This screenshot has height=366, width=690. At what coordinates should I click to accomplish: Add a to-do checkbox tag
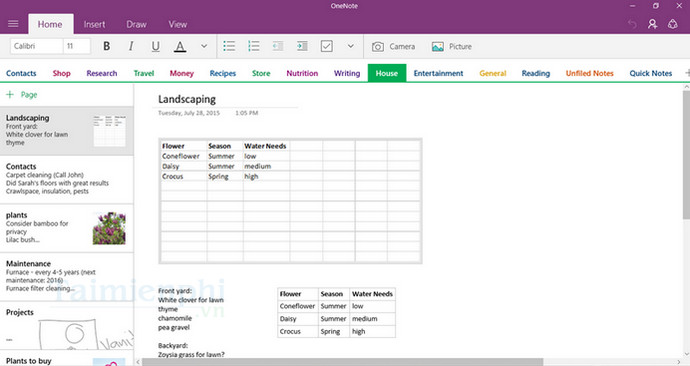tap(327, 46)
